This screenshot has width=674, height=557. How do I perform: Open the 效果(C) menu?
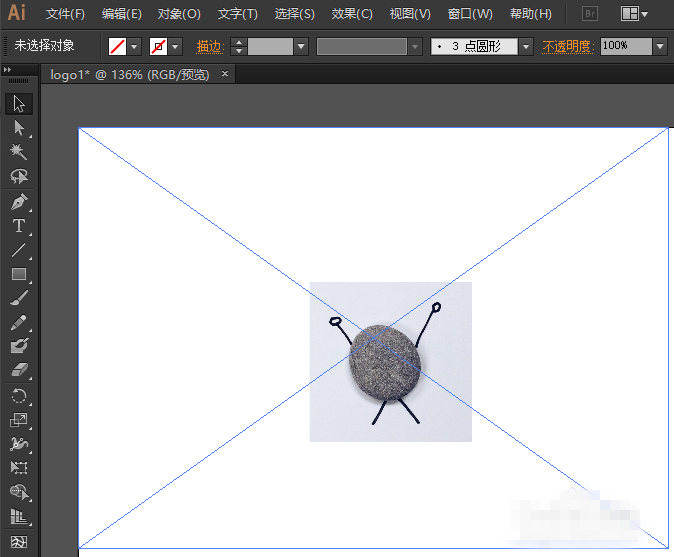pyautogui.click(x=352, y=14)
